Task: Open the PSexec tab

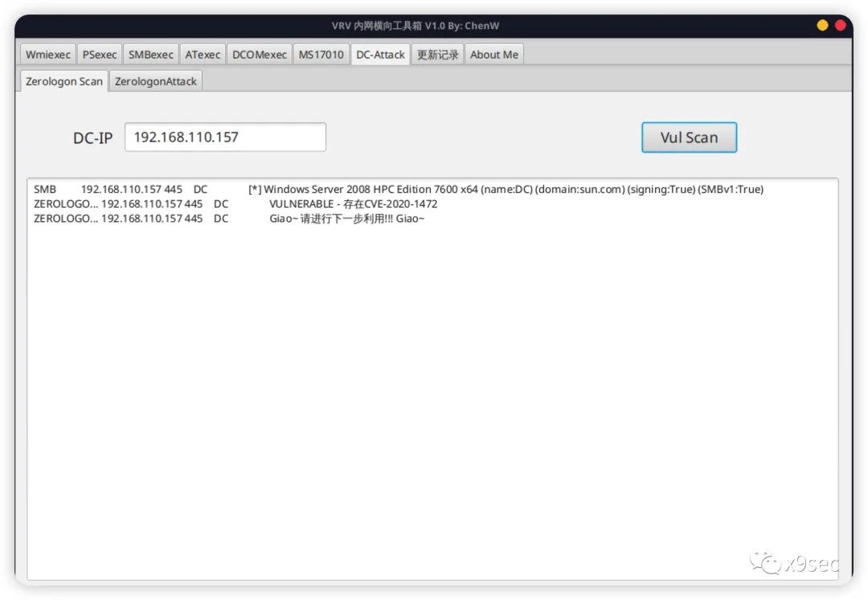Action: (99, 54)
